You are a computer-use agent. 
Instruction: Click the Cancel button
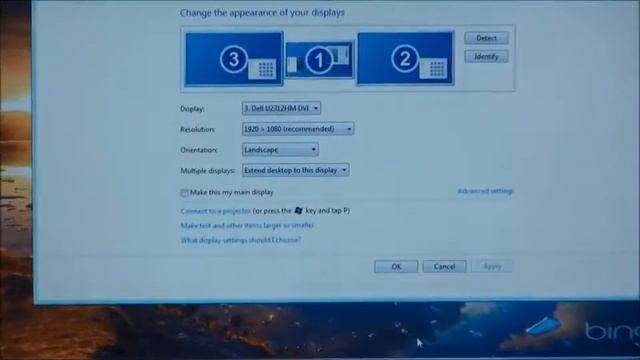pyautogui.click(x=444, y=267)
